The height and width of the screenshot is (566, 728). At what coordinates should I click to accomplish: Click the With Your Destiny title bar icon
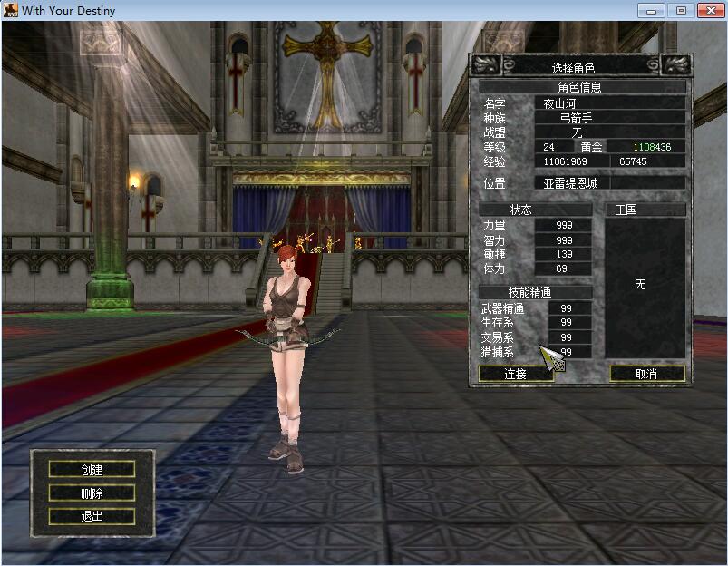click(x=10, y=10)
